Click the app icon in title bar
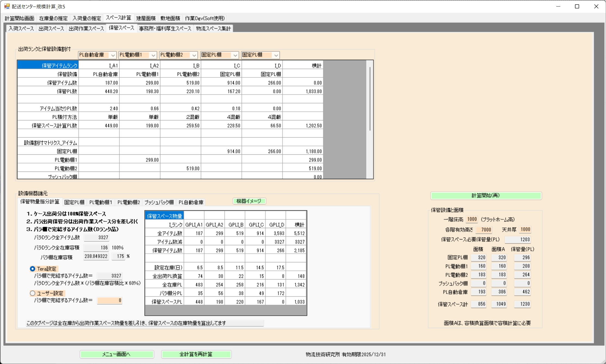 (7, 6)
